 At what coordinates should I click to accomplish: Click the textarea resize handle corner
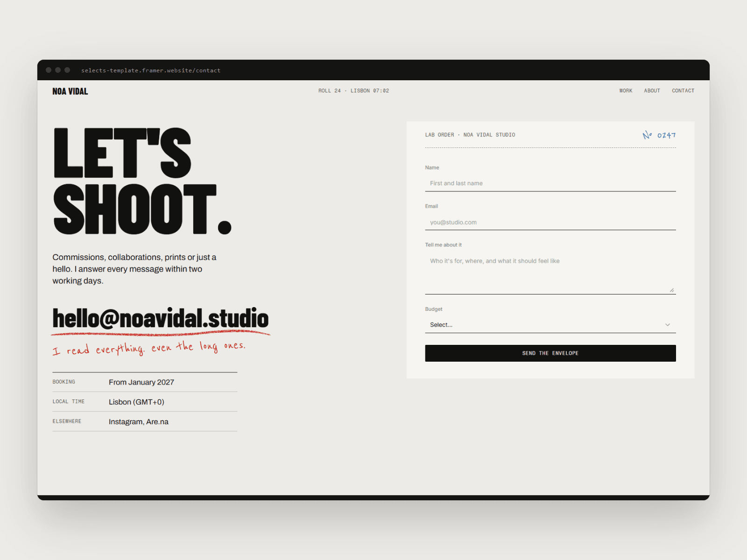pos(672,290)
